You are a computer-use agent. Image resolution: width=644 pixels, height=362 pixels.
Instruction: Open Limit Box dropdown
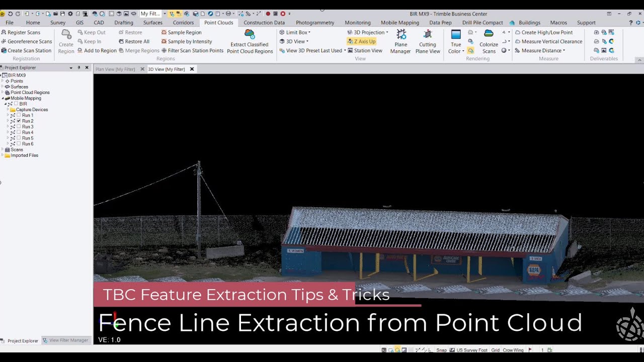point(295,32)
